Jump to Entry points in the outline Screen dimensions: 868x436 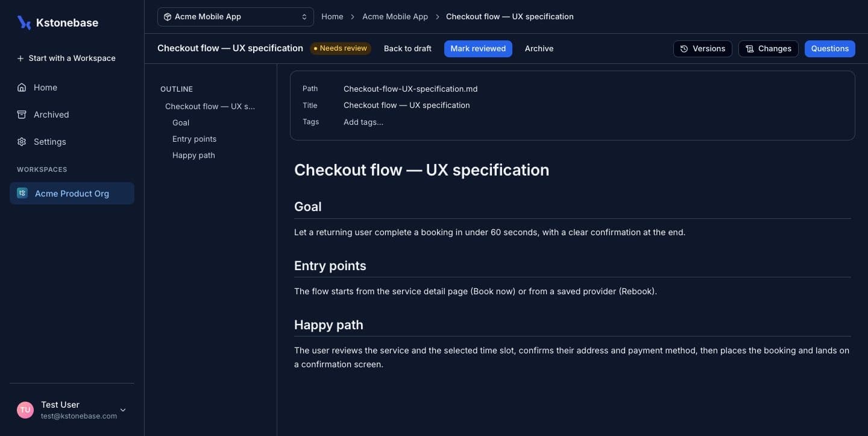click(x=194, y=139)
